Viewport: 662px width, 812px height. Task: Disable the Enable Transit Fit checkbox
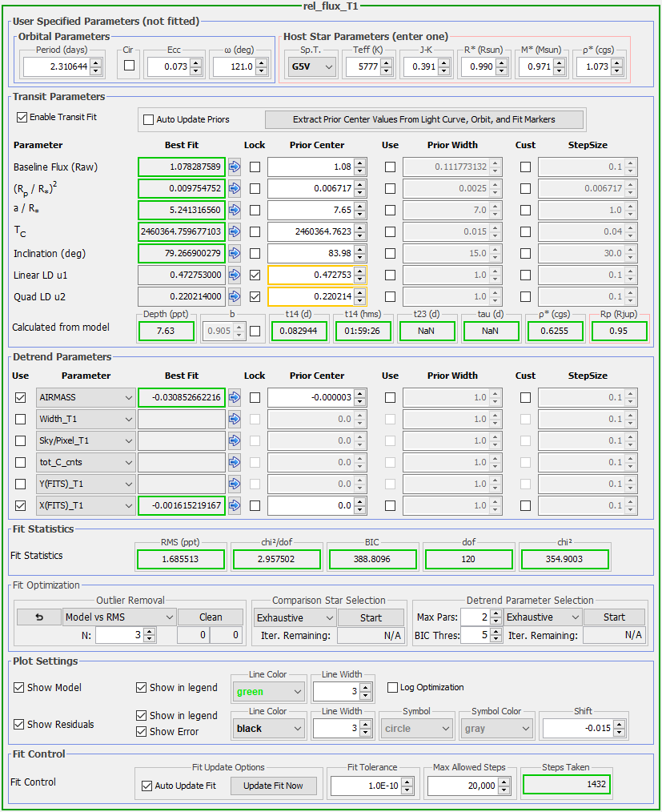(22, 117)
